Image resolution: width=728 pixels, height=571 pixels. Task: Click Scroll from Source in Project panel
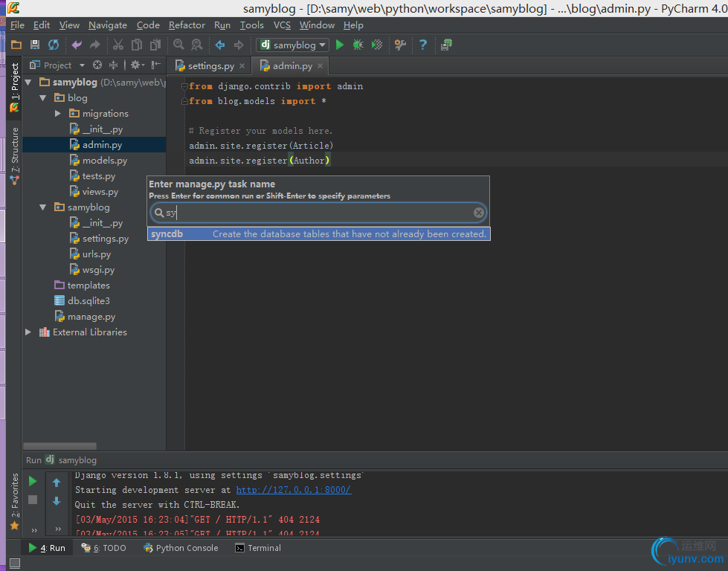(97, 65)
